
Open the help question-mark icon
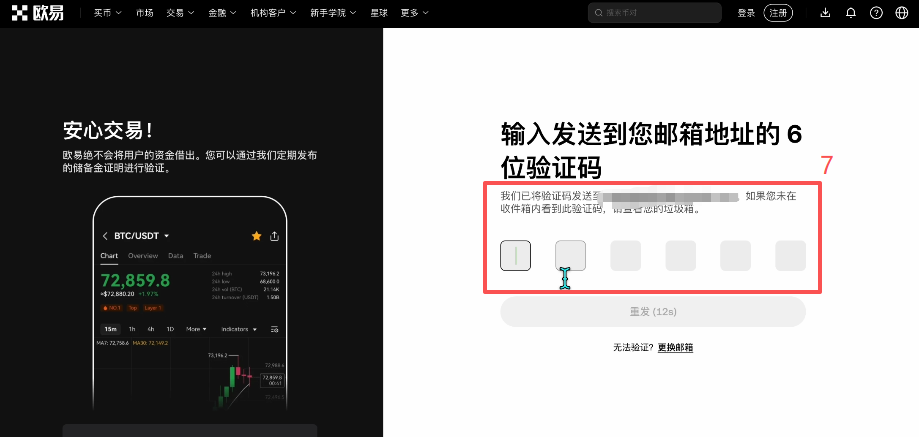pos(876,13)
